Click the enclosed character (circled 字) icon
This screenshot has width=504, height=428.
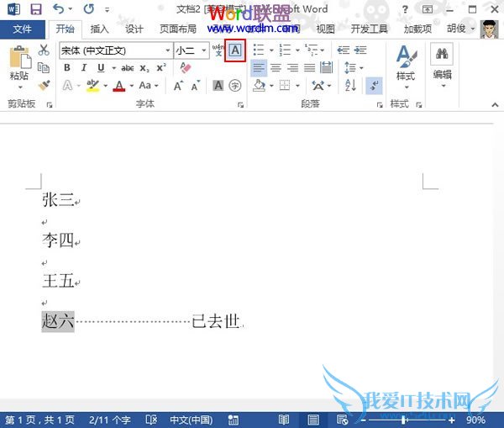pyautogui.click(x=235, y=86)
